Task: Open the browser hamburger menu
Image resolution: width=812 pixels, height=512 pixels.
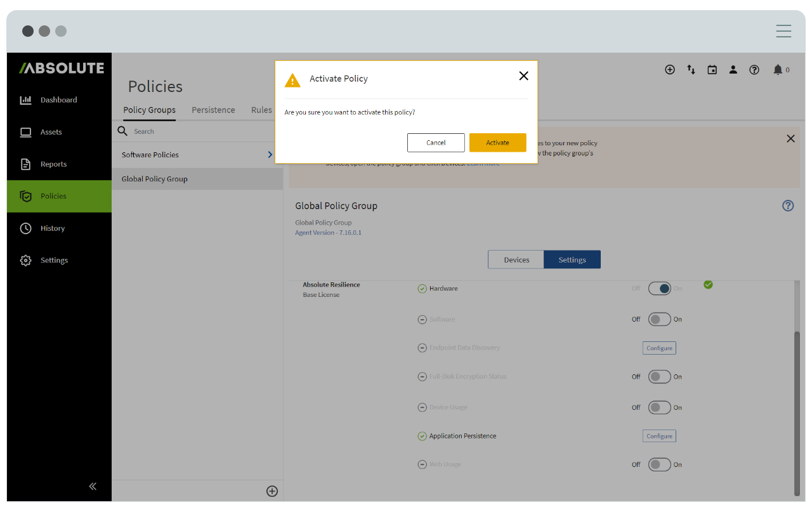Action: 783,31
